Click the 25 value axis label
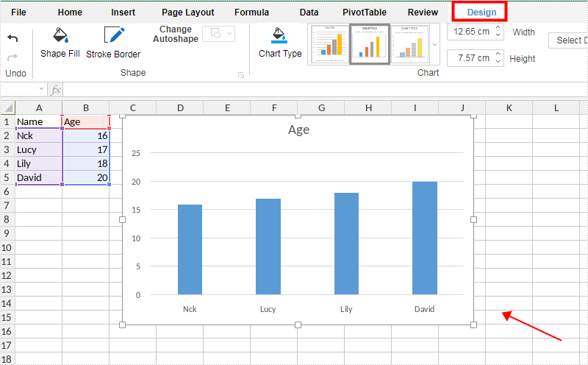Image resolution: width=588 pixels, height=365 pixels. [x=136, y=153]
